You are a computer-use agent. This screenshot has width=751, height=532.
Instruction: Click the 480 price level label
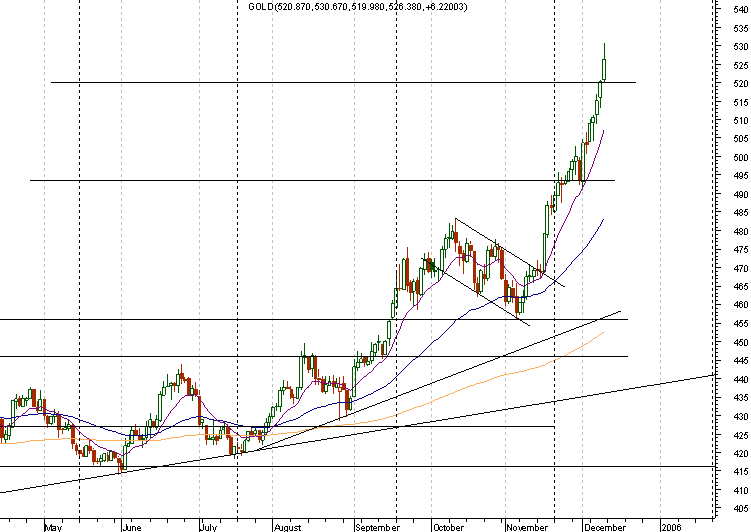(740, 231)
